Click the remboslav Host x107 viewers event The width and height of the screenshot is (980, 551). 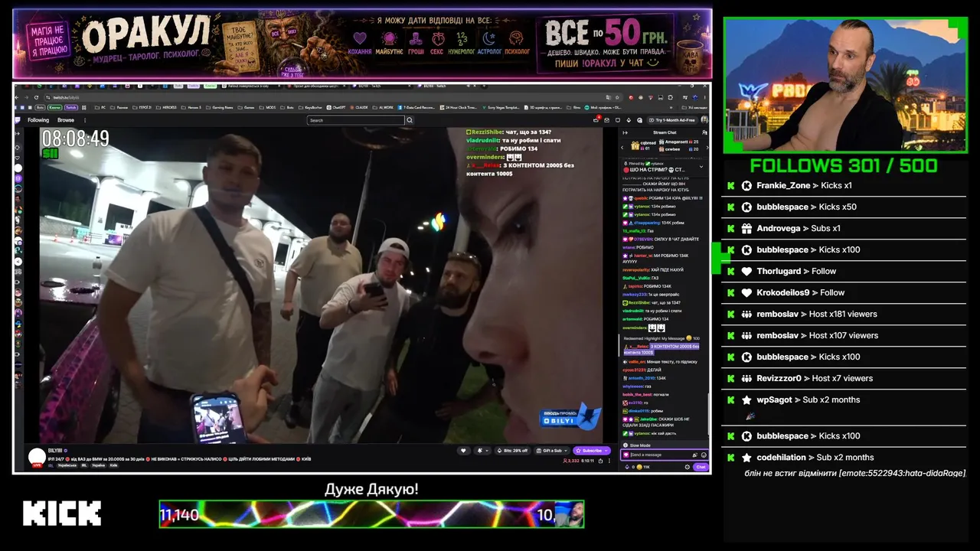pos(844,336)
